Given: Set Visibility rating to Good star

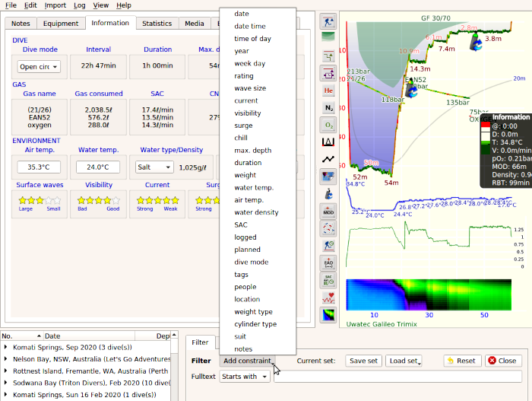Looking at the screenshot, I should (114, 200).
